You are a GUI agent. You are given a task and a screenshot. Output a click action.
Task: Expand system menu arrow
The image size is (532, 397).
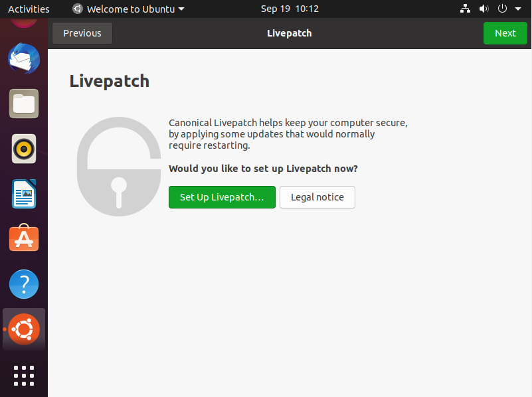[x=518, y=9]
